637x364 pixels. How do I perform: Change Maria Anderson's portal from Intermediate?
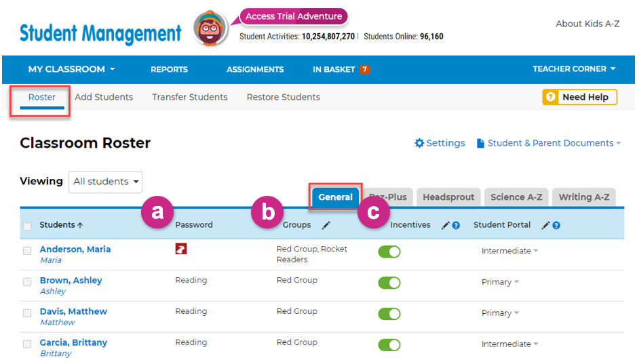510,251
